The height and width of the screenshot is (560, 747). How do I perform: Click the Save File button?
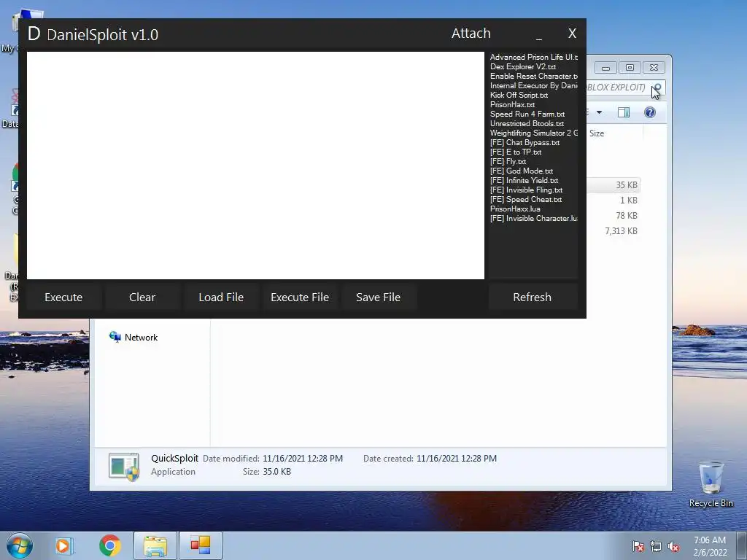[379, 297]
